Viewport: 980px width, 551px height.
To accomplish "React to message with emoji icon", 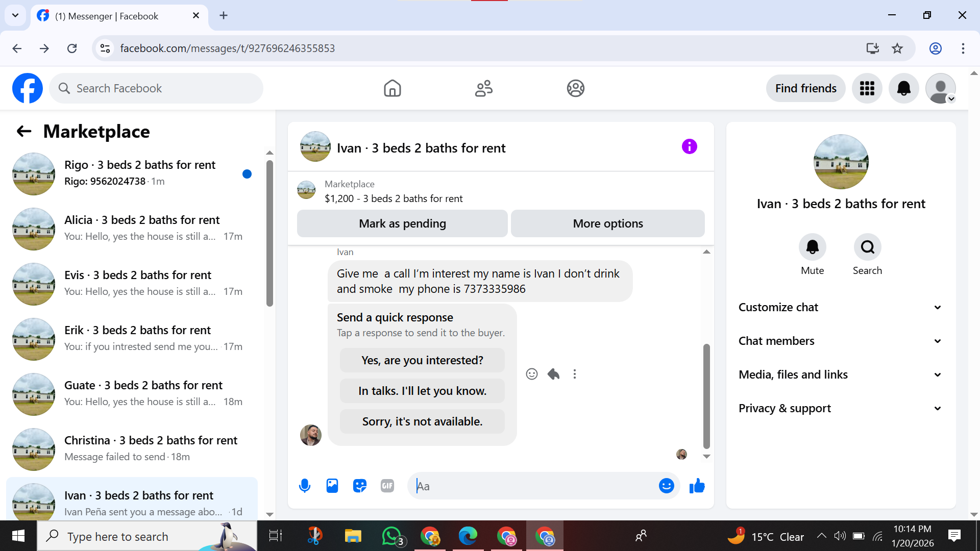I will pos(531,374).
